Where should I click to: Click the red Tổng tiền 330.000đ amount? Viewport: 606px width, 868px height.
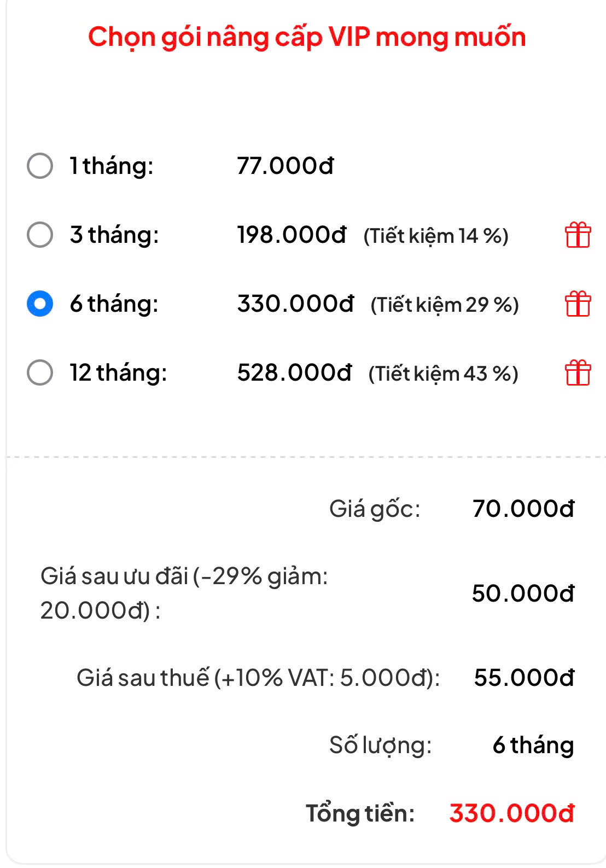[x=511, y=813]
